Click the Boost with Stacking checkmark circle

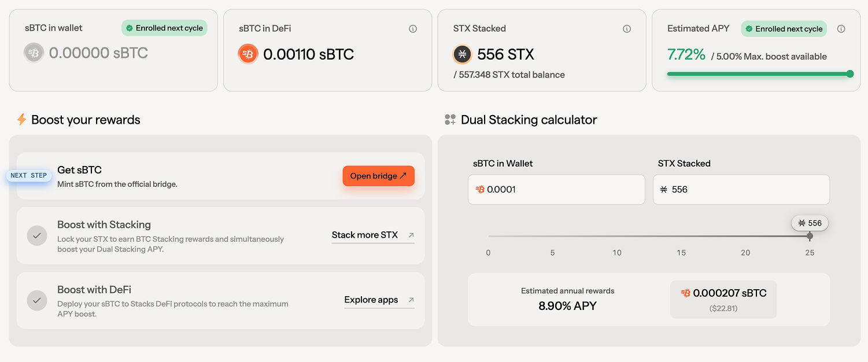click(37, 235)
